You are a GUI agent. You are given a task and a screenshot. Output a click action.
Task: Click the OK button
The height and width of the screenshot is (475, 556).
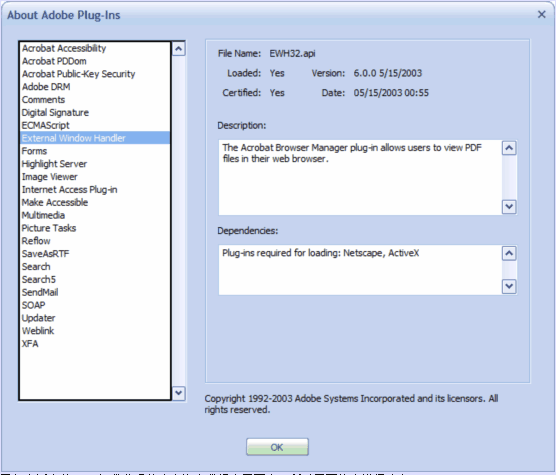tap(277, 447)
